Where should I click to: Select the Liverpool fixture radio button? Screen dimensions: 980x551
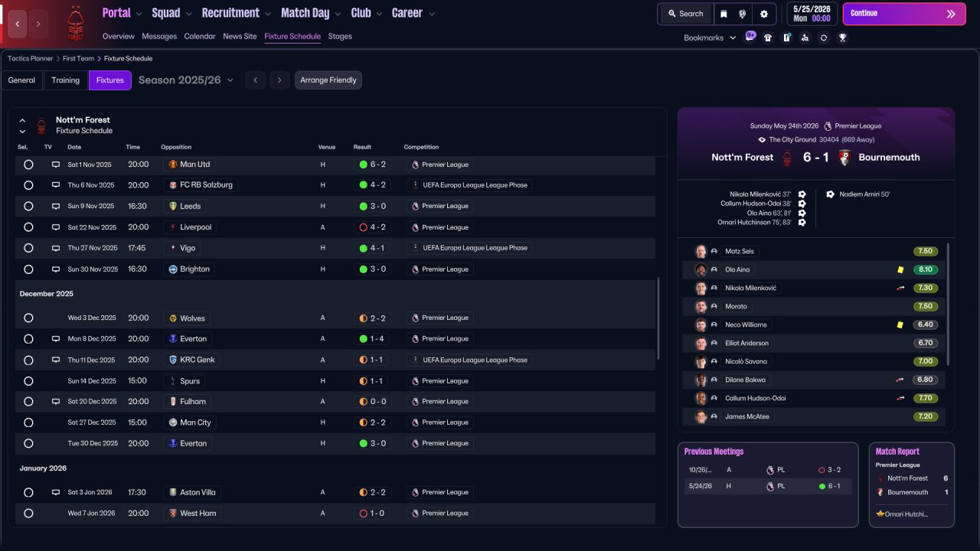(x=28, y=227)
